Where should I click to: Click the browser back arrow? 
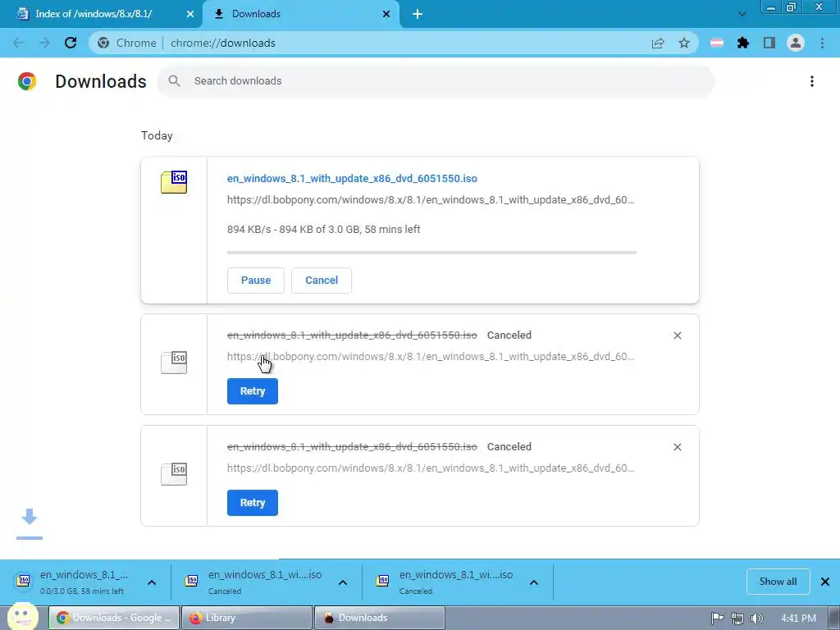tap(18, 43)
